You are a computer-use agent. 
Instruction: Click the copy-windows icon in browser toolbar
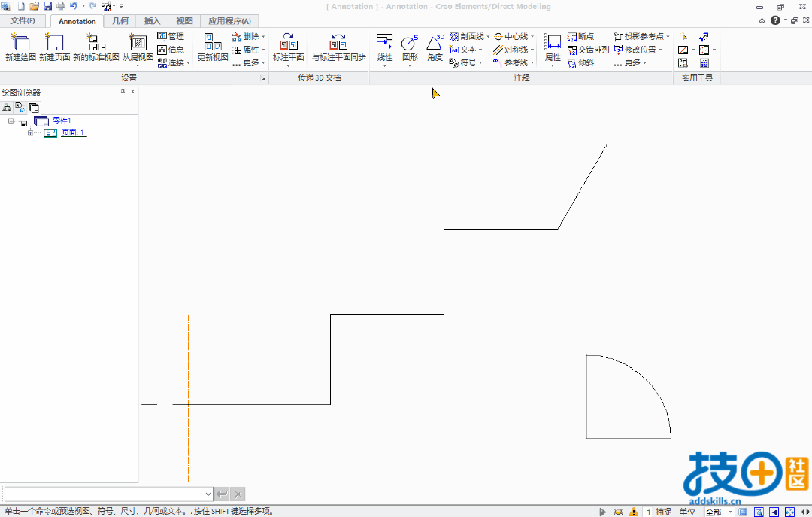coord(34,108)
